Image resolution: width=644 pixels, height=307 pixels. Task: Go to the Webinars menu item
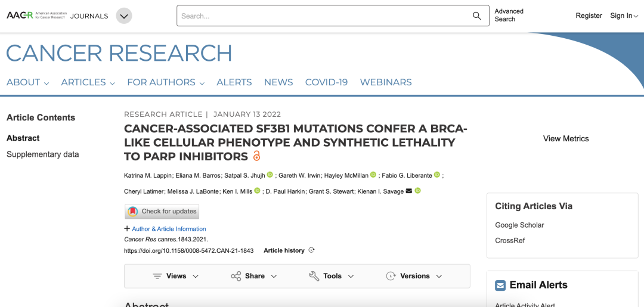[x=386, y=82]
